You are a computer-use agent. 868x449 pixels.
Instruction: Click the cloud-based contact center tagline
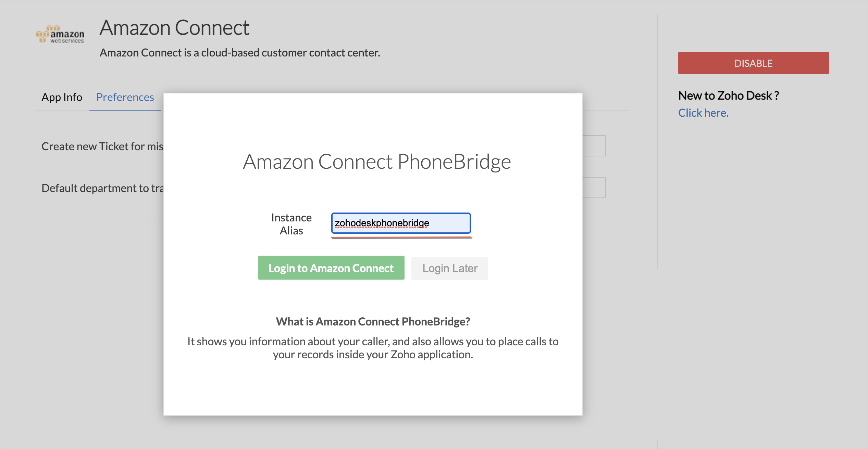(x=240, y=53)
